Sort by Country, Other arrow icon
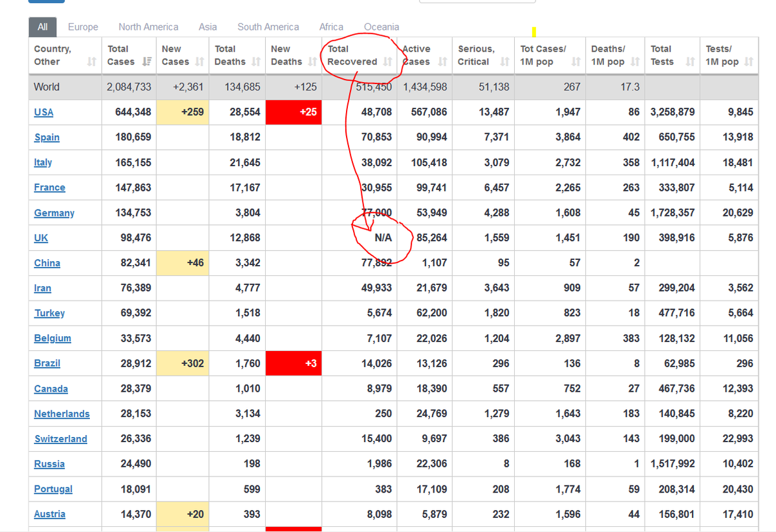 [91, 62]
